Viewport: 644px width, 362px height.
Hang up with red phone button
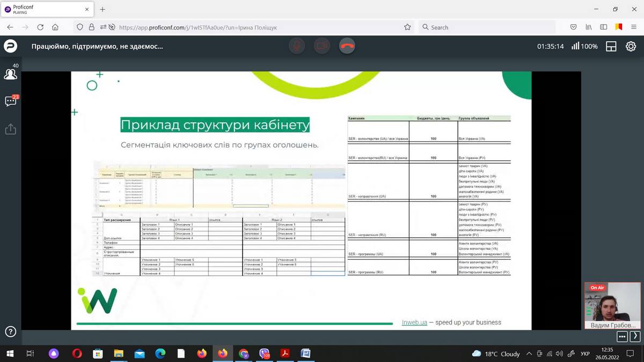[x=347, y=46]
